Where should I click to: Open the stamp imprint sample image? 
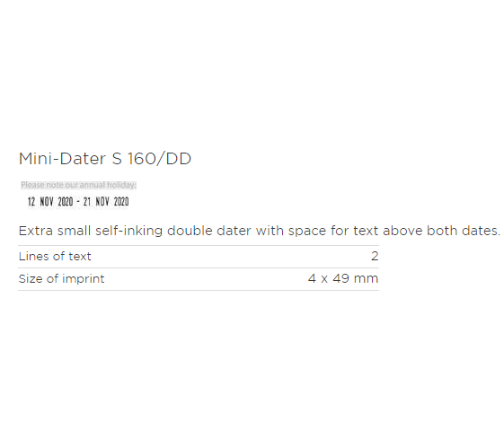coord(78,195)
